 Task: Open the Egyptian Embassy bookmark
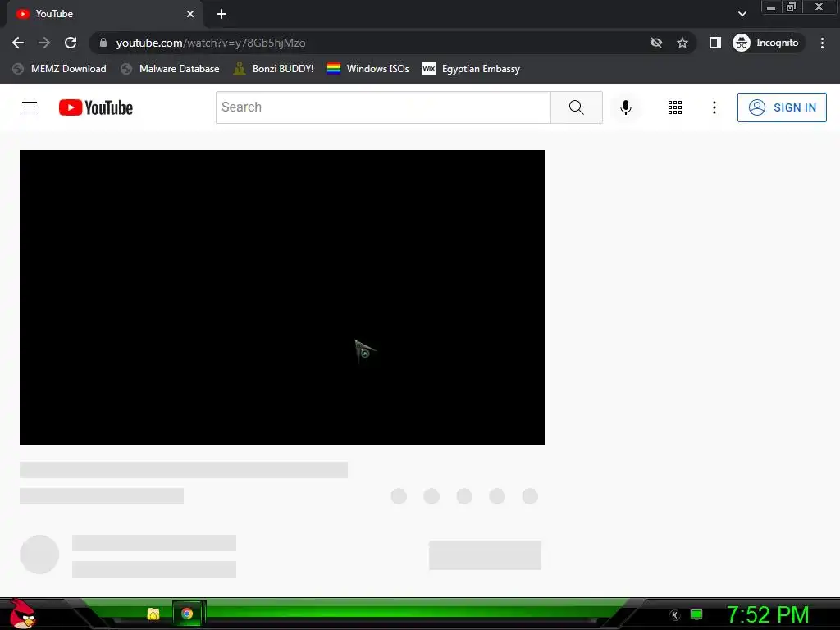(x=472, y=69)
